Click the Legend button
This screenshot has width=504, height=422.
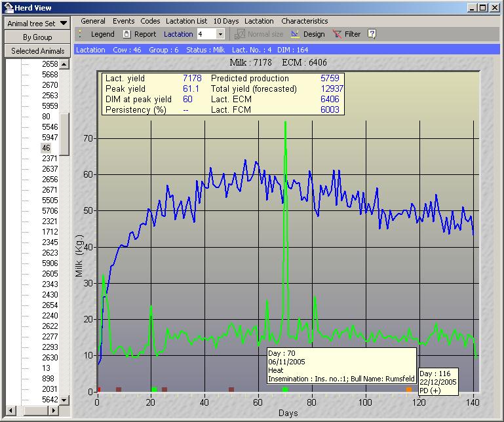(102, 34)
